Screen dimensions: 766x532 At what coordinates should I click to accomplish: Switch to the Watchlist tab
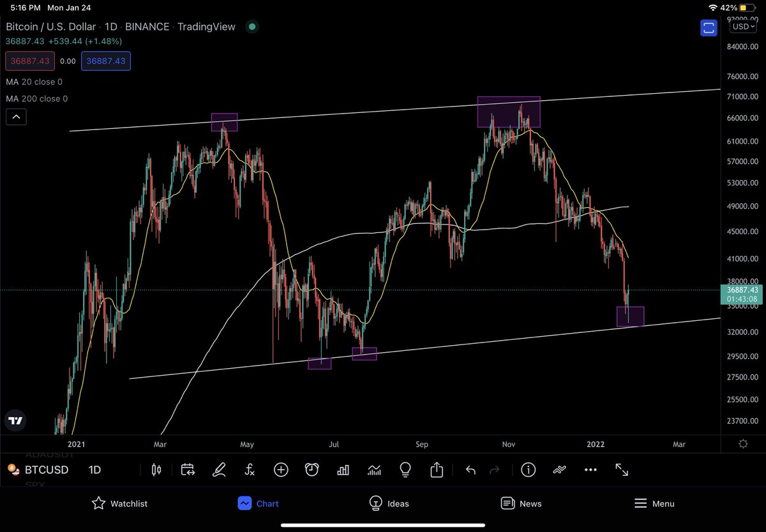point(119,503)
